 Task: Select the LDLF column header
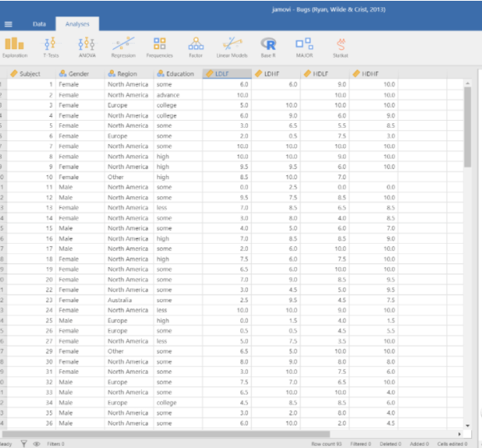227,74
